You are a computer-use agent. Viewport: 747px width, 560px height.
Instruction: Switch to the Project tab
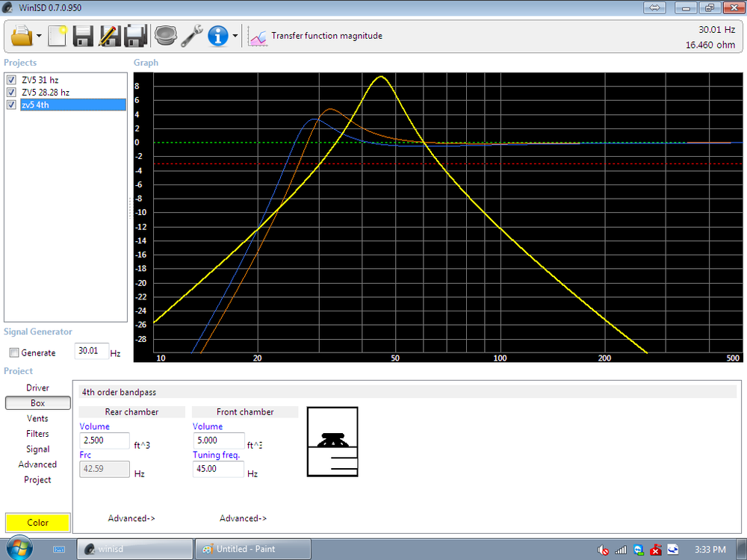(37, 479)
